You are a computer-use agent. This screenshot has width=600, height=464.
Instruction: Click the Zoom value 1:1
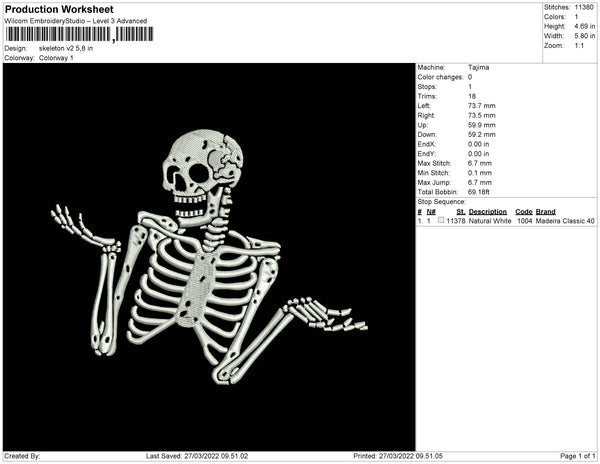(x=579, y=46)
